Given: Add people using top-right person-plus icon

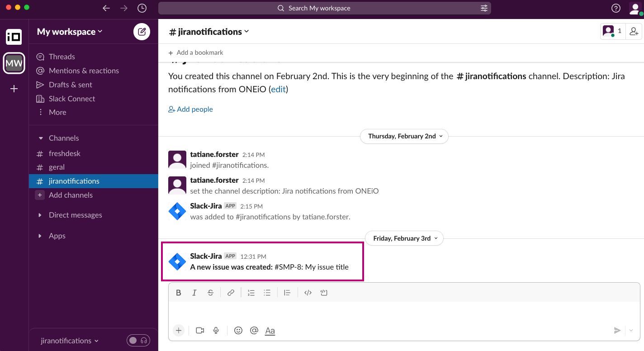Looking at the screenshot, I should point(634,31).
